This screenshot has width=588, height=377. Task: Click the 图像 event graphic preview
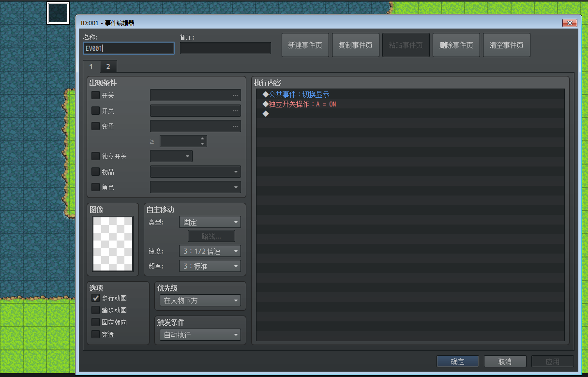tap(113, 244)
